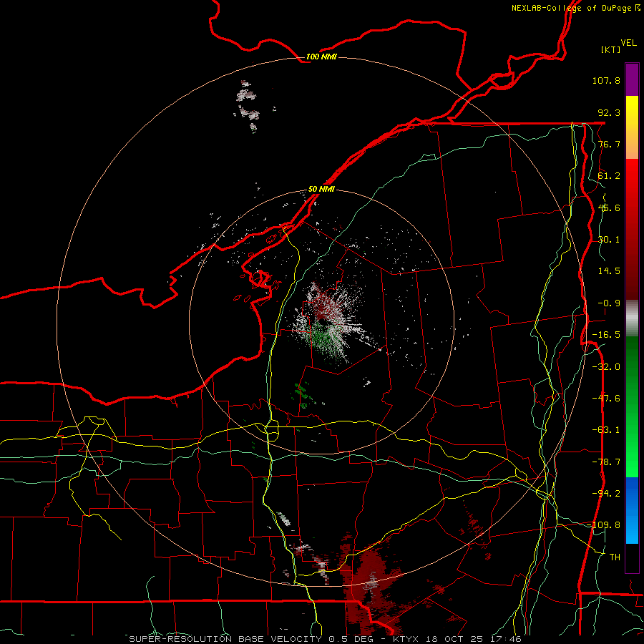Click the -94.2 velocity scale value
The image size is (644, 644).
pos(606,493)
